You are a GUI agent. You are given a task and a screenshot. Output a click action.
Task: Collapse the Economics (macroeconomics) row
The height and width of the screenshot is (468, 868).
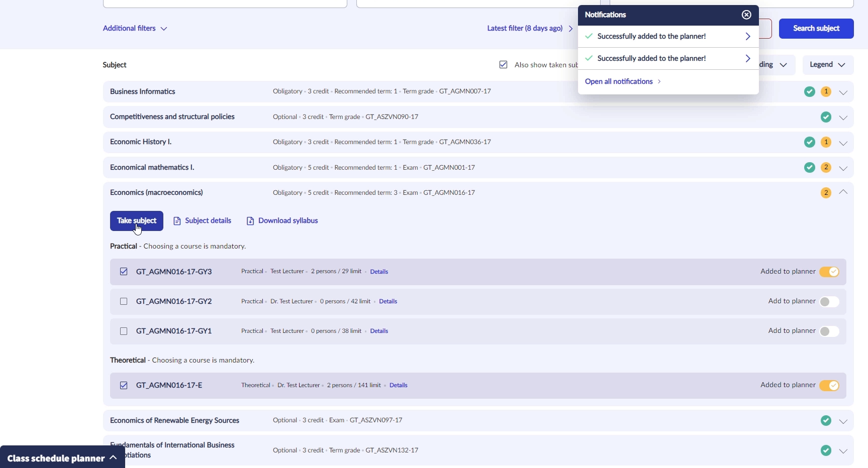click(x=843, y=192)
